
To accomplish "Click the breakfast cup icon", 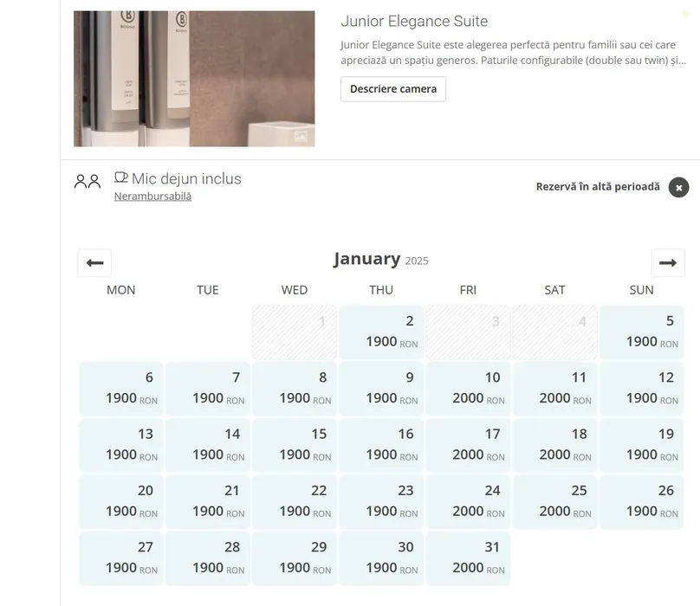I will (121, 178).
